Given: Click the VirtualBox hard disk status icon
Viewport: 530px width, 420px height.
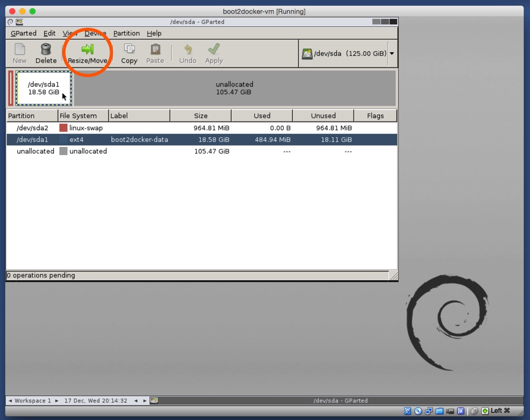Looking at the screenshot, I should 408,411.
